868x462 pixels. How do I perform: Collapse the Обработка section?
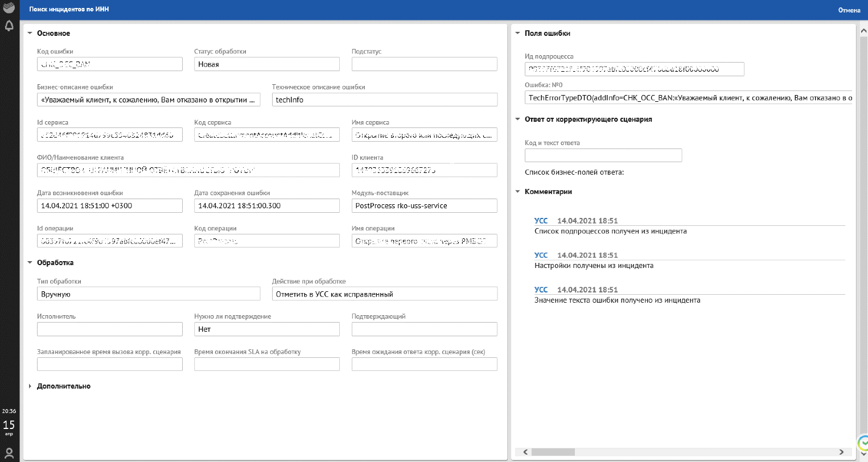(x=30, y=263)
